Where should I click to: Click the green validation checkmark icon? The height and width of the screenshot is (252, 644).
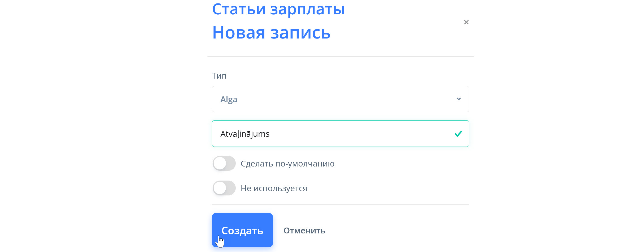[458, 134]
